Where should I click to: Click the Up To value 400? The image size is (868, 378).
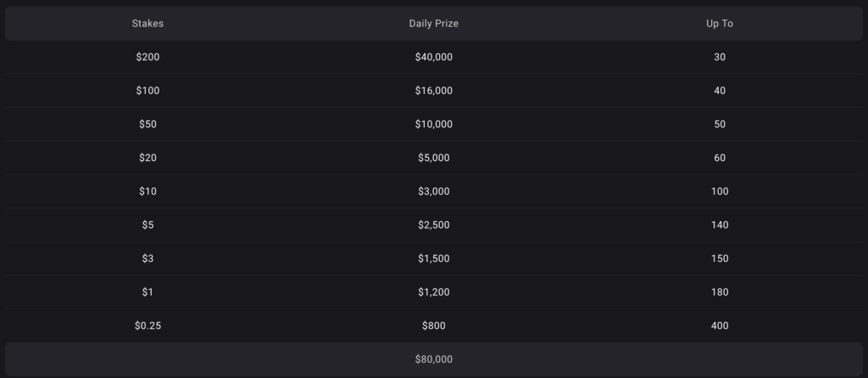tap(720, 326)
